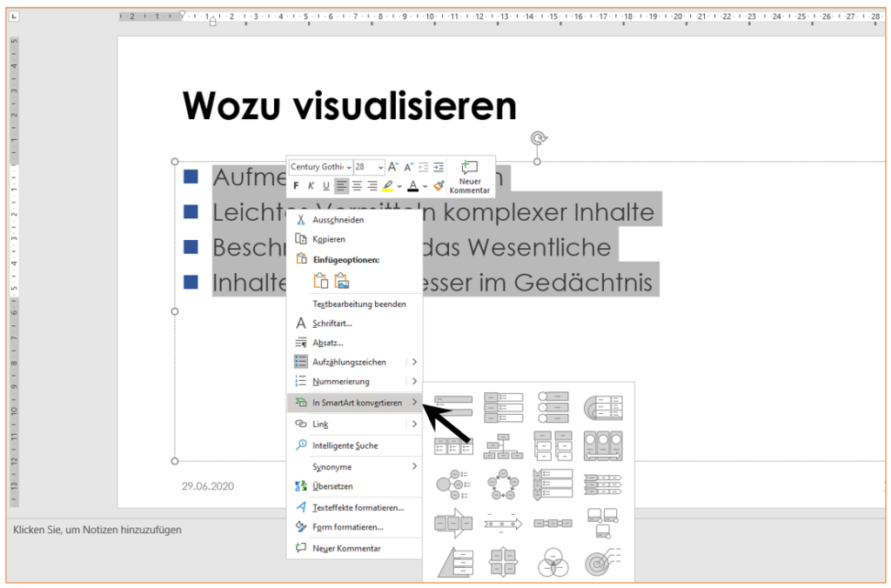The height and width of the screenshot is (588, 891).
Task: Open the font size 28 dropdown
Action: (x=380, y=167)
